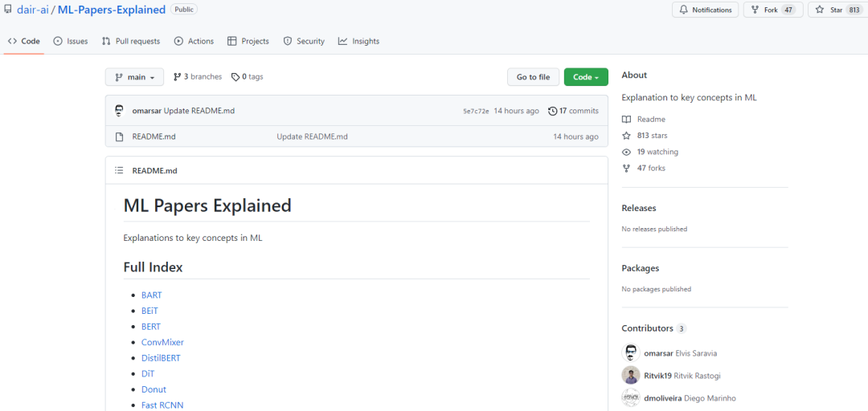This screenshot has width=868, height=411.
Task: Click the Notifications bell button
Action: (706, 10)
